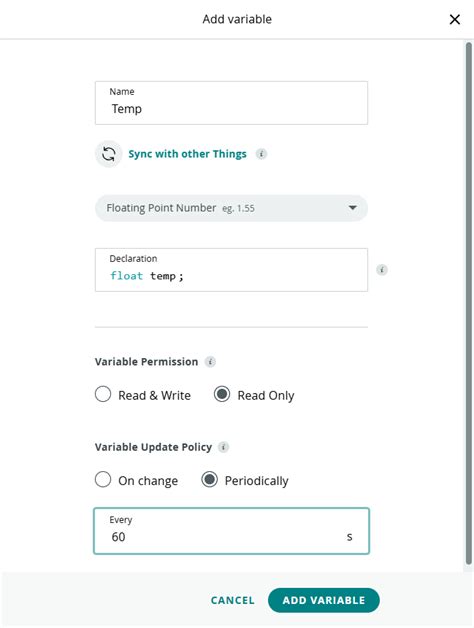This screenshot has width=474, height=628.
Task: Click the info icon next to Declaration field
Action: tap(382, 270)
